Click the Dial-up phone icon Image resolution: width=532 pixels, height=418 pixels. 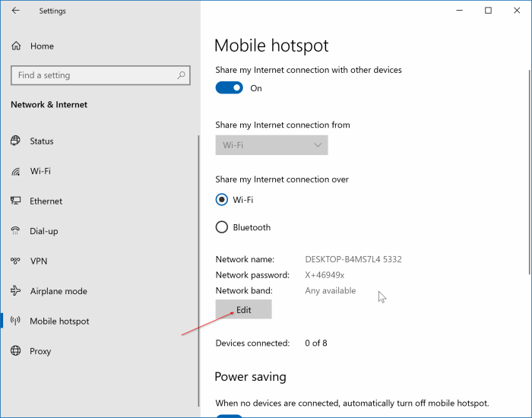point(16,231)
